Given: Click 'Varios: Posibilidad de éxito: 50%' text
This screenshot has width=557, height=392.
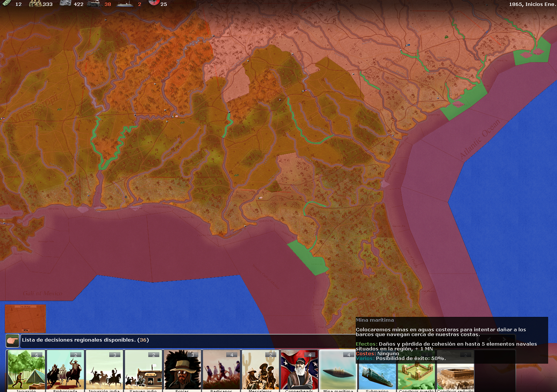Looking at the screenshot, I should 401,358.
